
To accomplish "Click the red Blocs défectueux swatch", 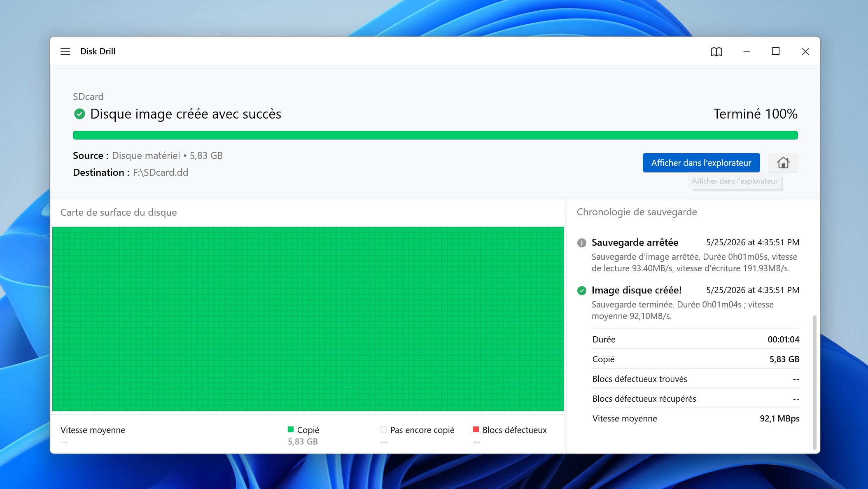I will tap(476, 429).
